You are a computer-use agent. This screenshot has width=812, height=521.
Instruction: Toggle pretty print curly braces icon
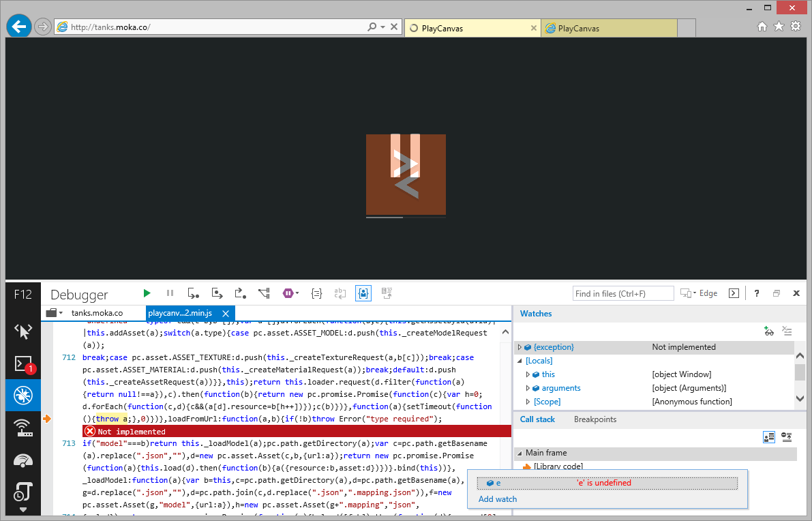316,294
